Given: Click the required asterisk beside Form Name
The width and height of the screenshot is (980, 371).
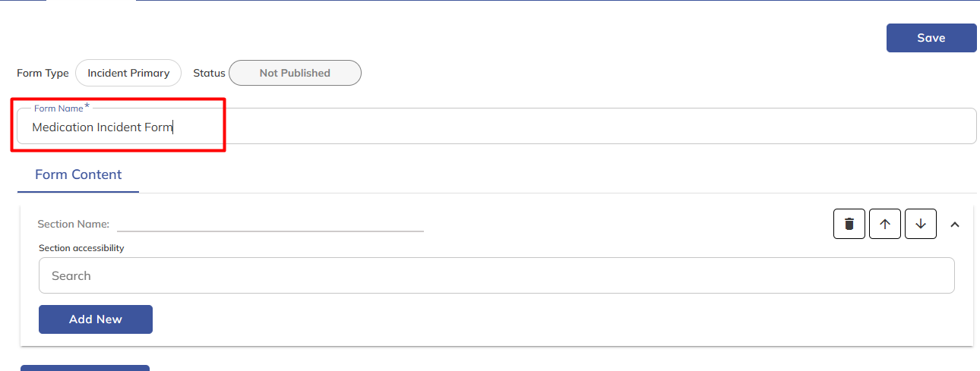Looking at the screenshot, I should pyautogui.click(x=87, y=106).
